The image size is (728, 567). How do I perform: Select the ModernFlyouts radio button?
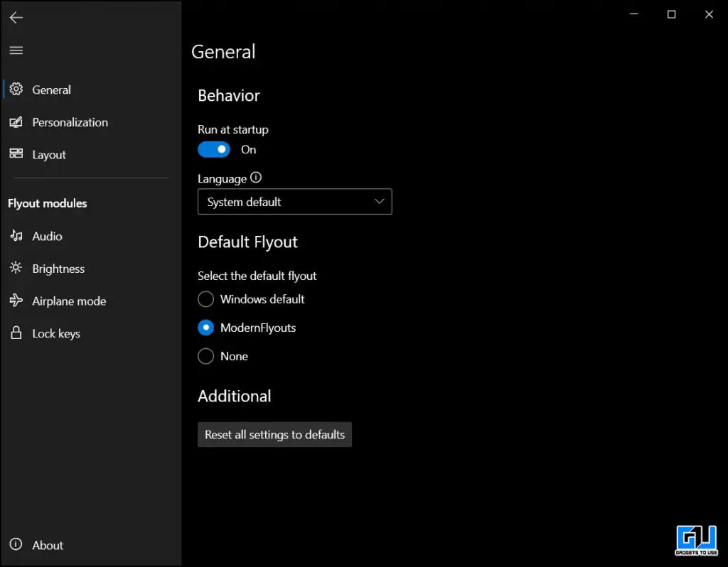pyautogui.click(x=205, y=328)
